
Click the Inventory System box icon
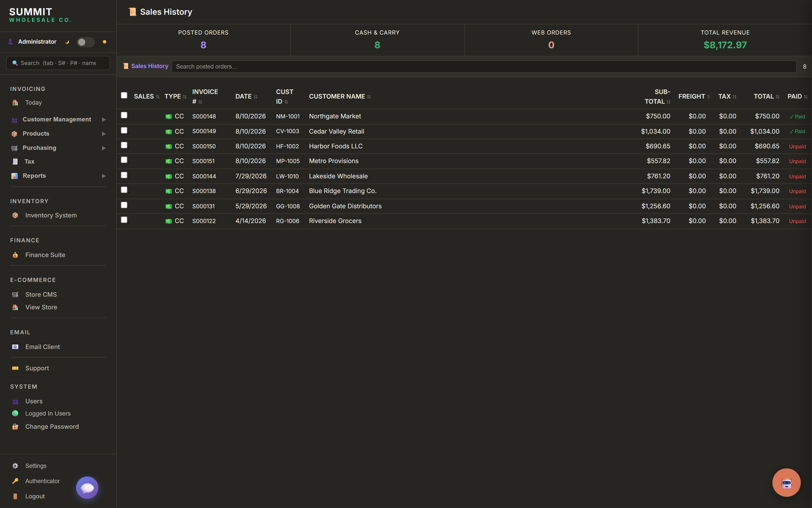click(15, 215)
